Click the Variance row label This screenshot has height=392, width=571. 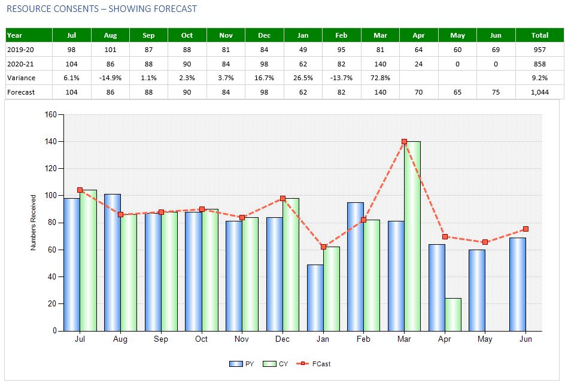21,78
